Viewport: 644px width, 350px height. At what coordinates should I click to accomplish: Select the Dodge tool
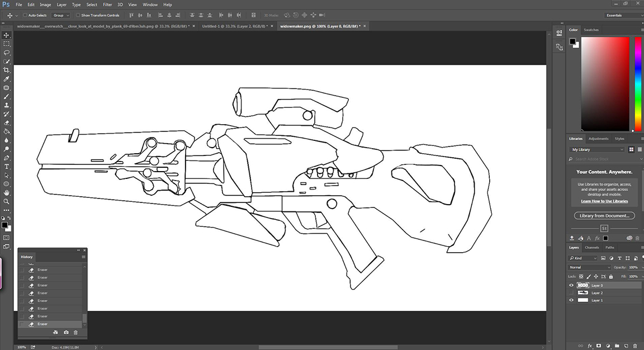pos(7,149)
